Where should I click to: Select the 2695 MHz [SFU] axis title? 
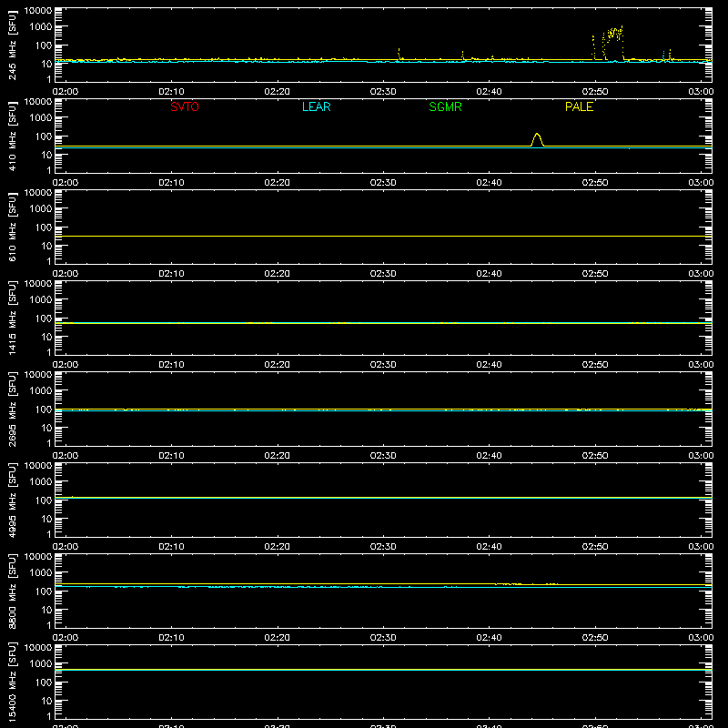[12, 409]
